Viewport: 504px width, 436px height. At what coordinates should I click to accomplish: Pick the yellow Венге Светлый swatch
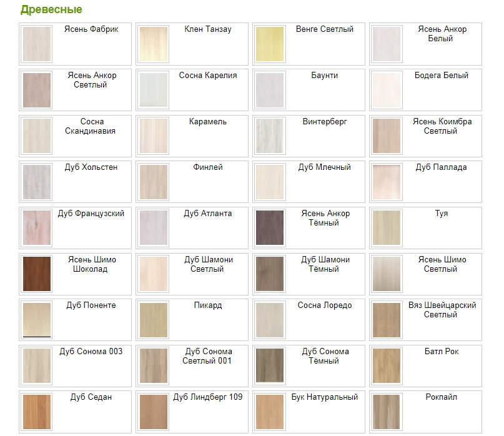(270, 44)
